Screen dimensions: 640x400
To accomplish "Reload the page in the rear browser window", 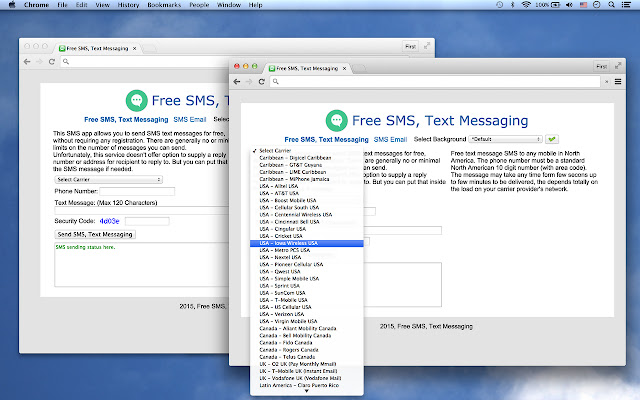I will tap(52, 62).
